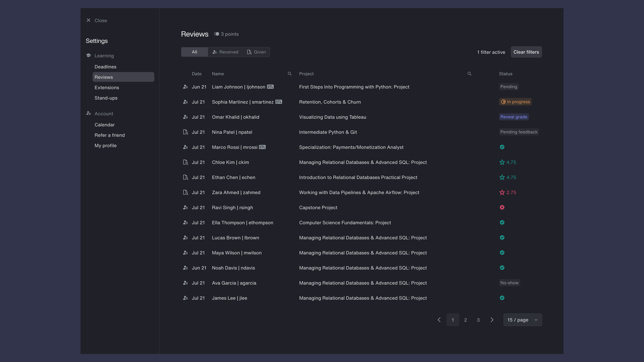Screen dimensions: 644x362
Task: Click the search icon in Project column
Action: point(469,74)
